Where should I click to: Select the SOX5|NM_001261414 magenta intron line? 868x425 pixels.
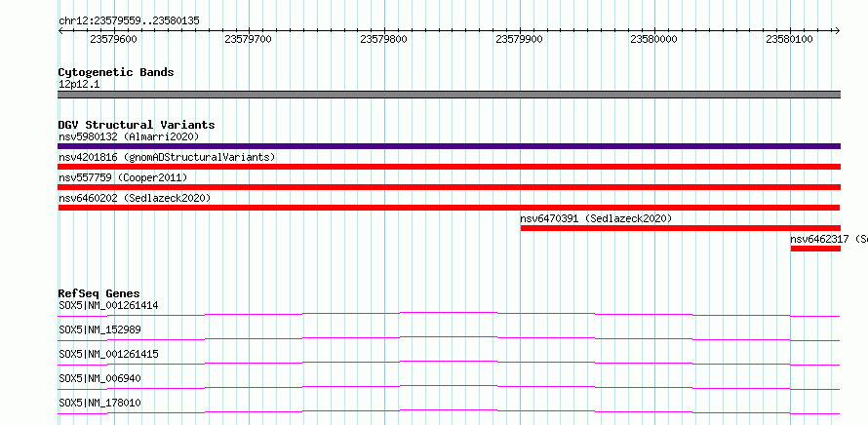449,314
